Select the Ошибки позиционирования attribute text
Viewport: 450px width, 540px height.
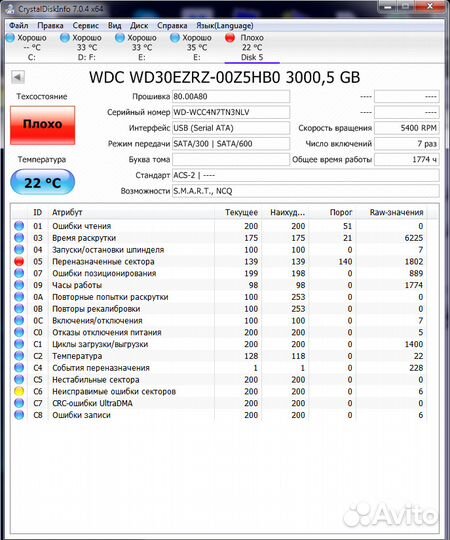[x=104, y=273]
